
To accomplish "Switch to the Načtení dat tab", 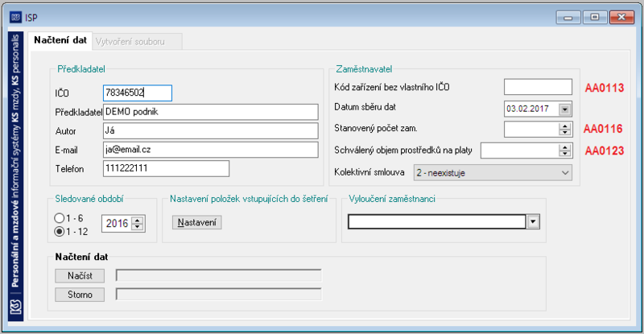I will [x=60, y=40].
